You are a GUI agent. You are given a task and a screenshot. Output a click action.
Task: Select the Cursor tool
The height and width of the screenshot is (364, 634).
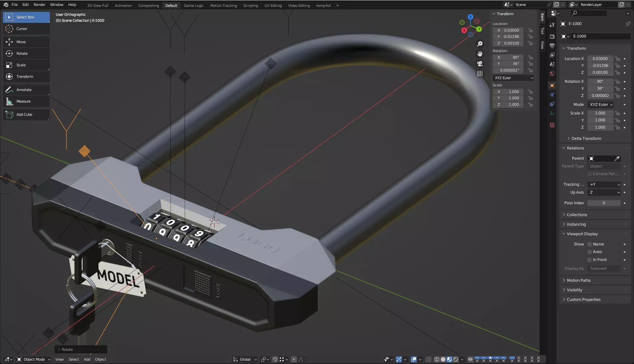(x=26, y=29)
